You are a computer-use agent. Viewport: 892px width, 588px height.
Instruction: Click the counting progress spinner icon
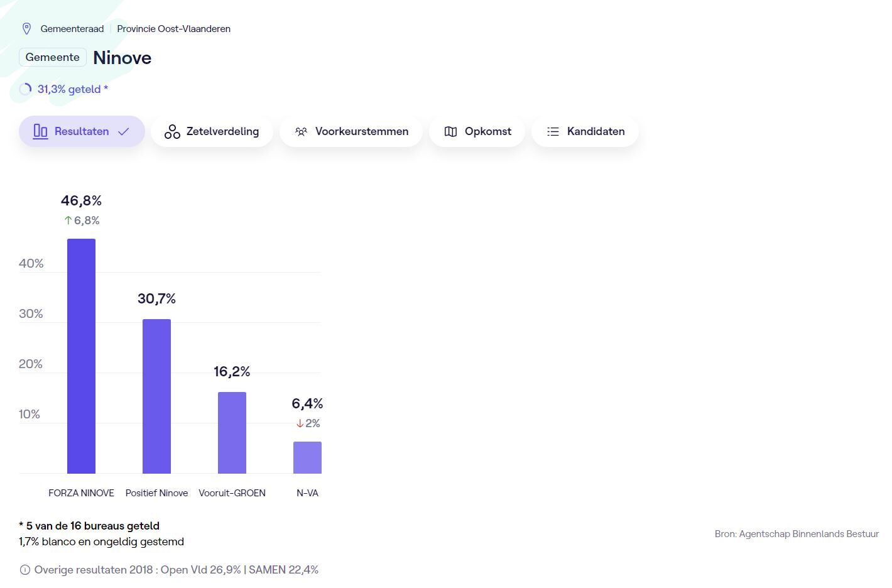(26, 89)
